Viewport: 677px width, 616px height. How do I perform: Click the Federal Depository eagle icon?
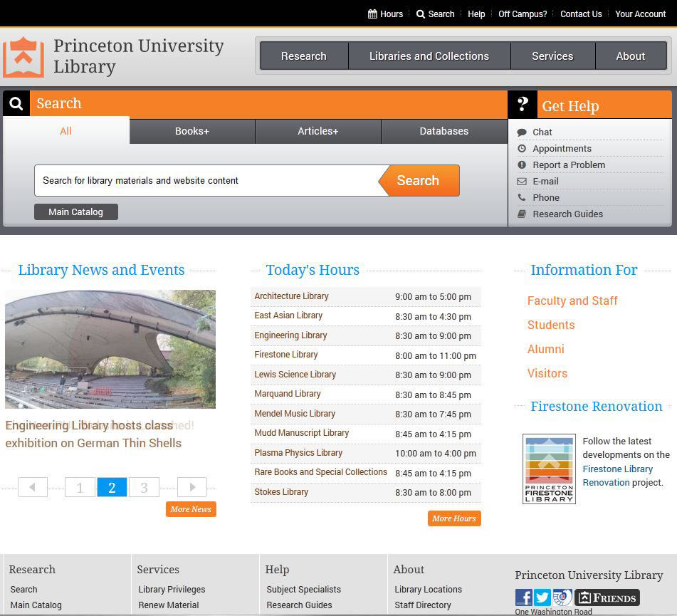tap(562, 597)
